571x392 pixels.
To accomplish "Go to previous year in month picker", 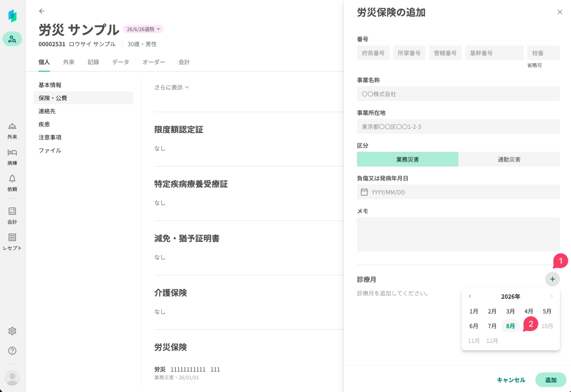I will tap(470, 296).
